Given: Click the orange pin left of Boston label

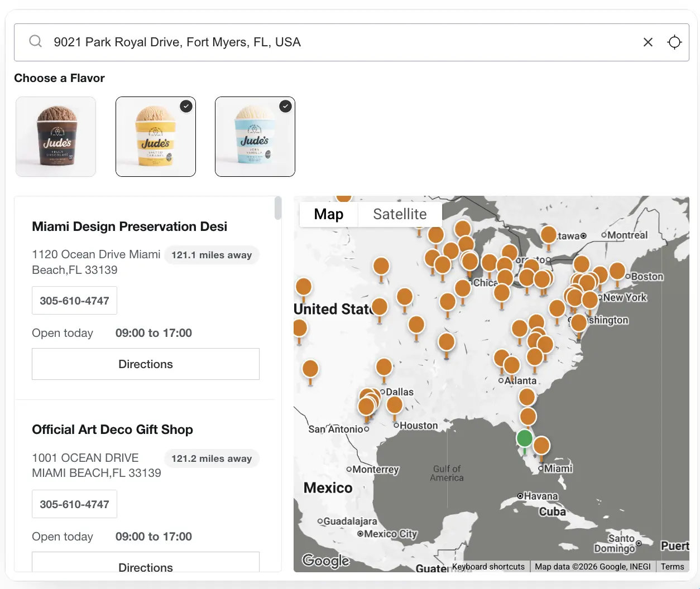Looking at the screenshot, I should pyautogui.click(x=617, y=271).
